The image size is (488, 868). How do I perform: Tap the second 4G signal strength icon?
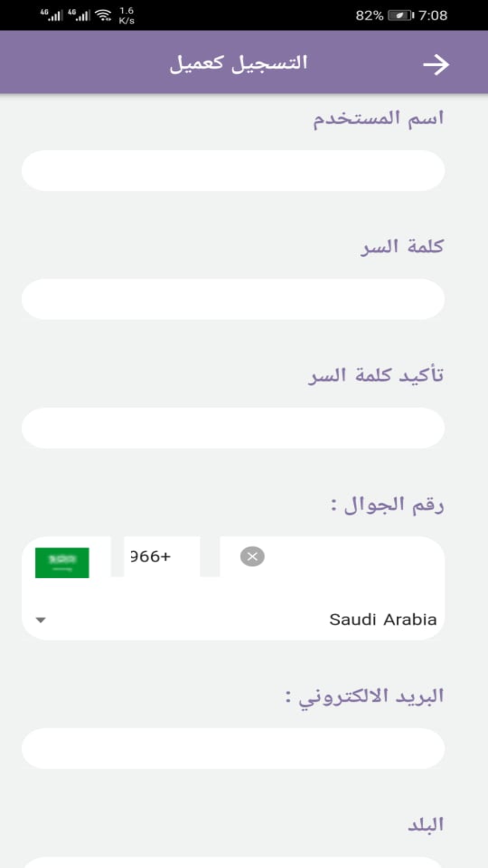point(79,15)
